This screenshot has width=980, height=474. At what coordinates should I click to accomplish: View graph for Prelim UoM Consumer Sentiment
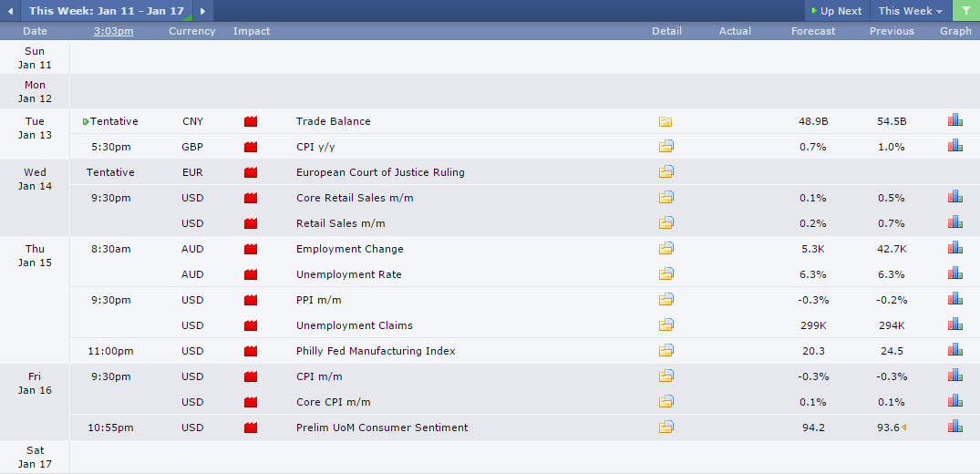[x=954, y=427]
